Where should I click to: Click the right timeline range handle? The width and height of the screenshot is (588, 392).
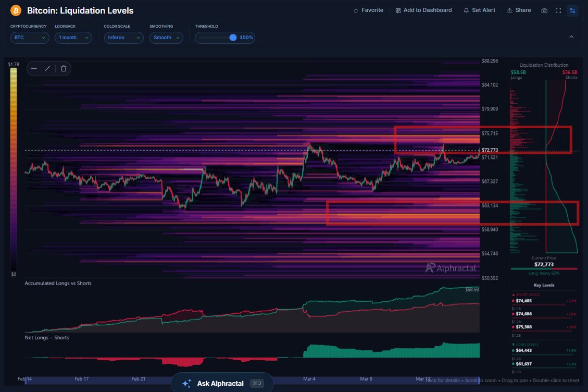(479, 380)
